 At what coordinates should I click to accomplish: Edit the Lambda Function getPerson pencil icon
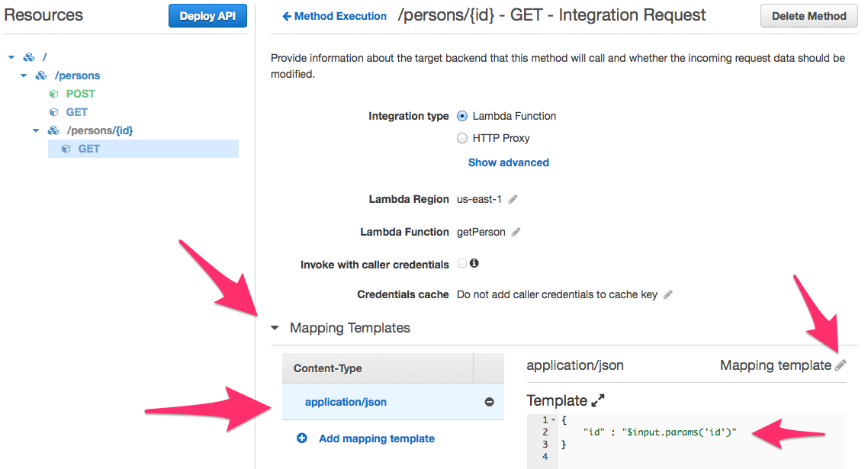516,232
